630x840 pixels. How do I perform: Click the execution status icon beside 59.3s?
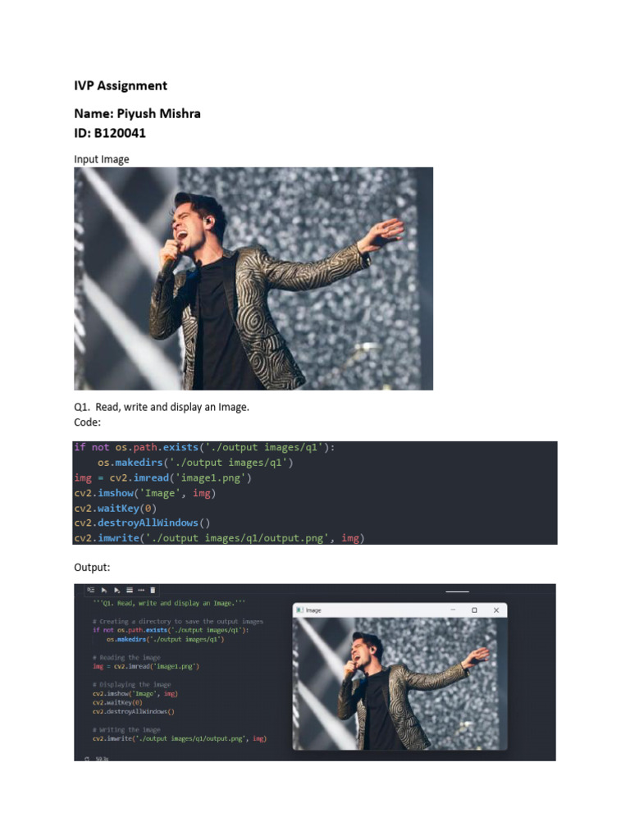click(x=87, y=759)
